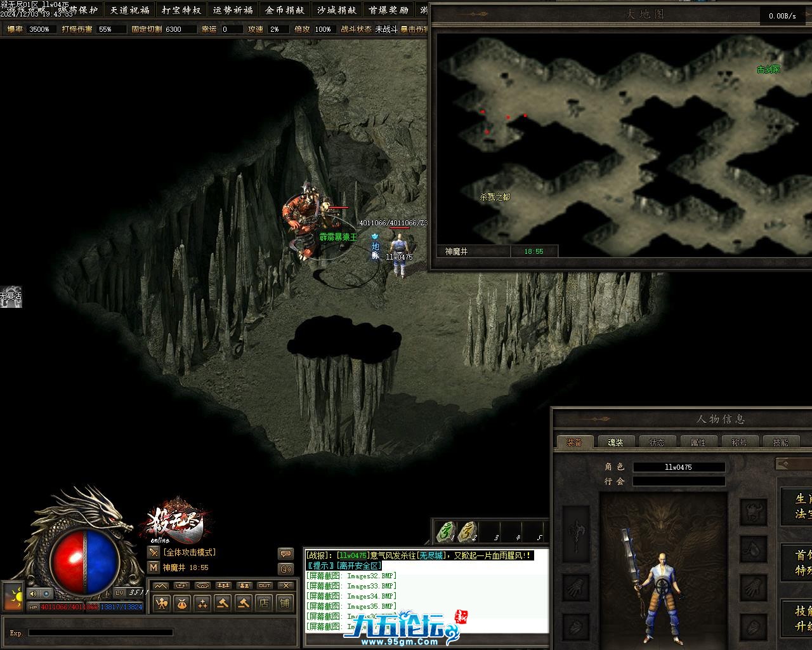Open the money bag inventory icon

[182, 603]
